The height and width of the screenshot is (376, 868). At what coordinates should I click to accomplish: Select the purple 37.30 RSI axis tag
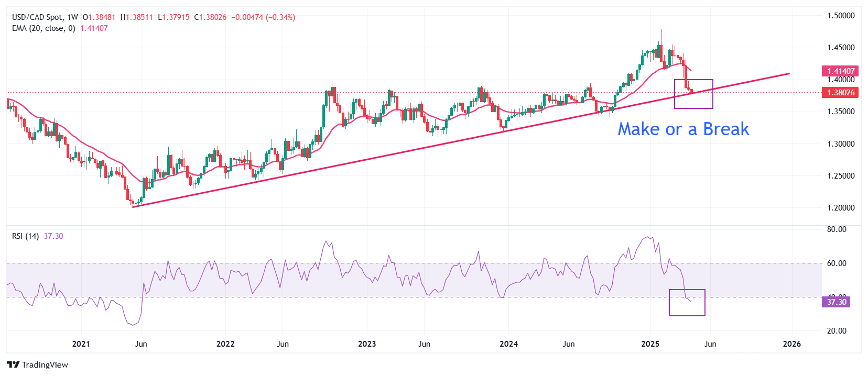pyautogui.click(x=837, y=302)
